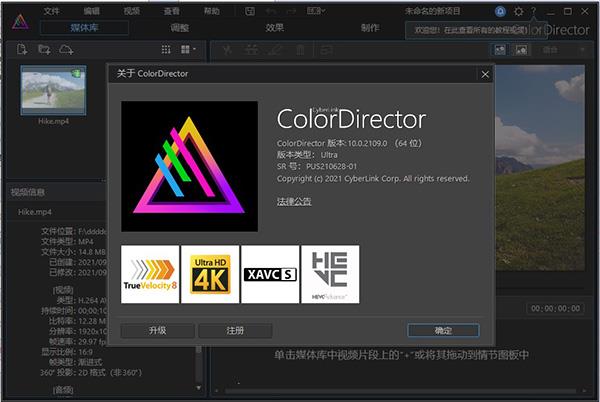Click the 360° 投影 2D 格式 row

pos(91,372)
